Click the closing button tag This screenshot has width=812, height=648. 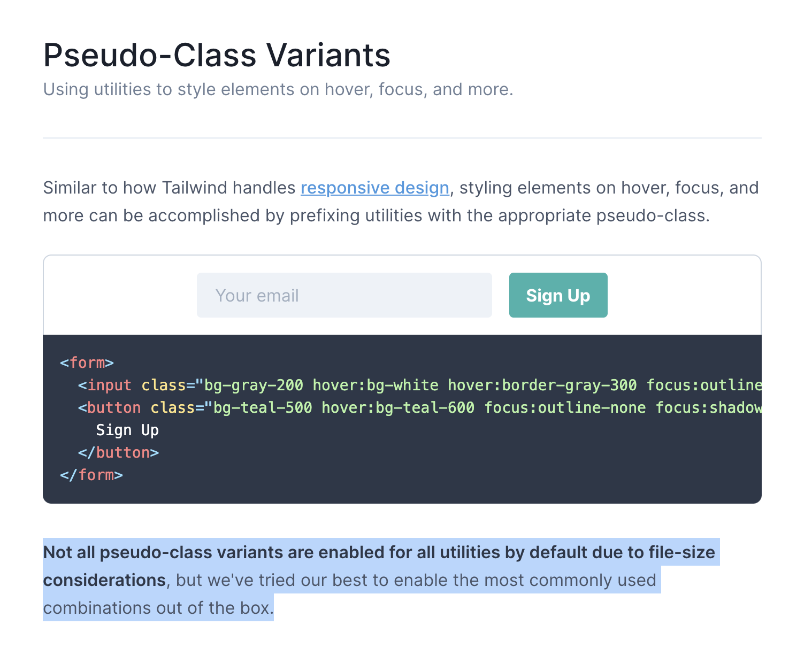pos(119,452)
